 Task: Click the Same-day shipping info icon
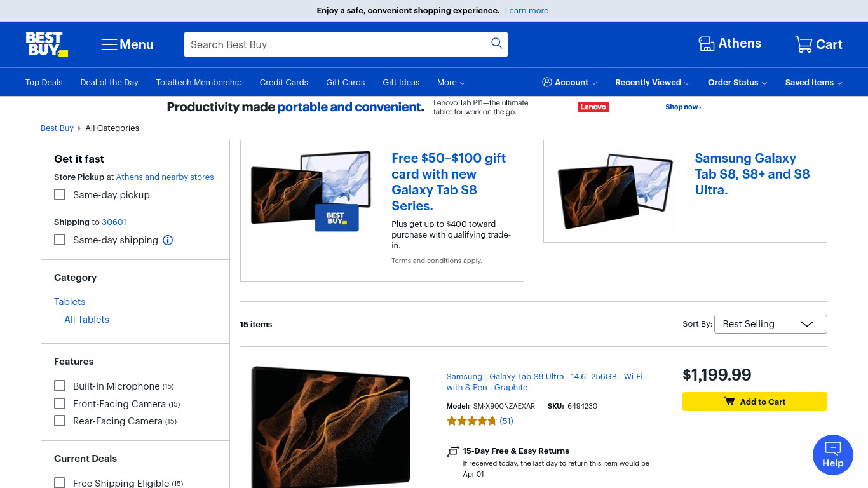168,240
